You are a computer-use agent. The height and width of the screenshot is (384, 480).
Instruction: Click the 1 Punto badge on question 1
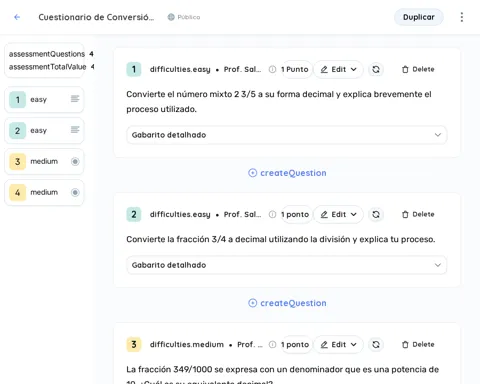[x=295, y=69]
